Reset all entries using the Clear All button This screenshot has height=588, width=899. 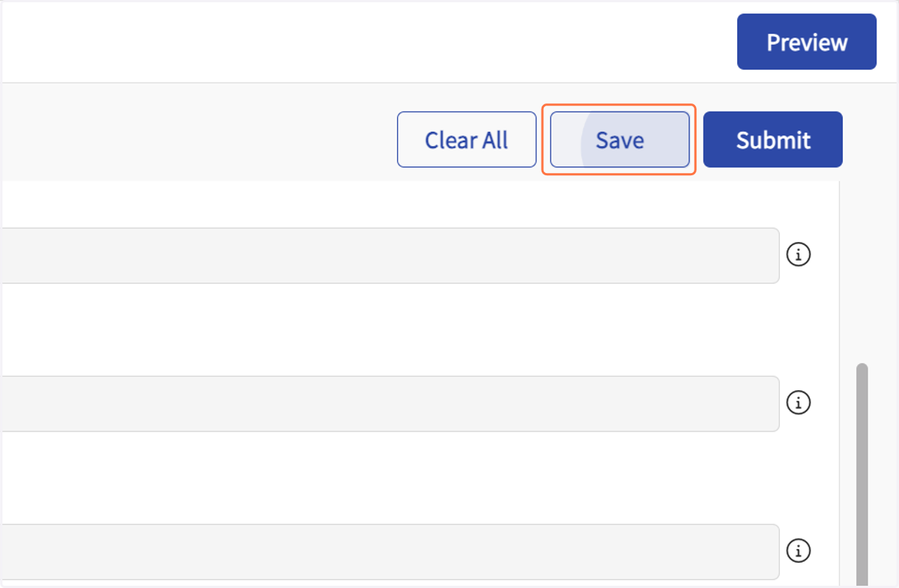tap(467, 140)
